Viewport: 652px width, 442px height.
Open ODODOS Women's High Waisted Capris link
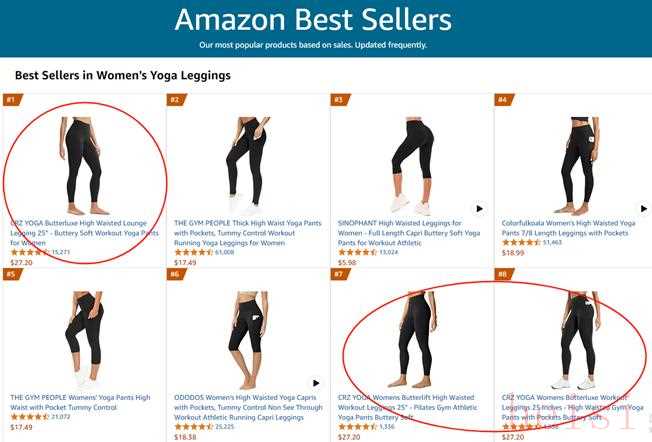(x=248, y=407)
